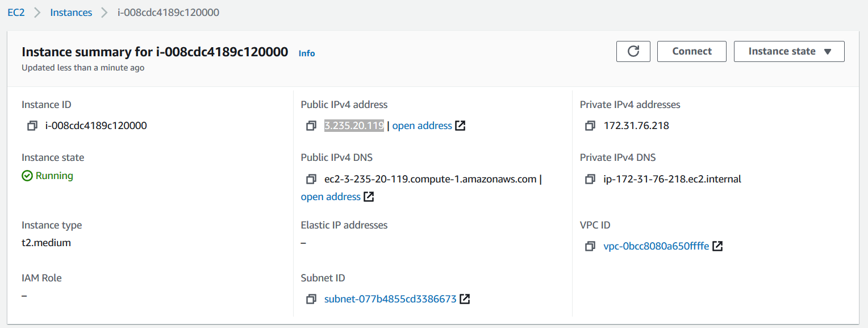Click open address link under Public DNS
Image resolution: width=868 pixels, height=328 pixels.
[x=331, y=197]
